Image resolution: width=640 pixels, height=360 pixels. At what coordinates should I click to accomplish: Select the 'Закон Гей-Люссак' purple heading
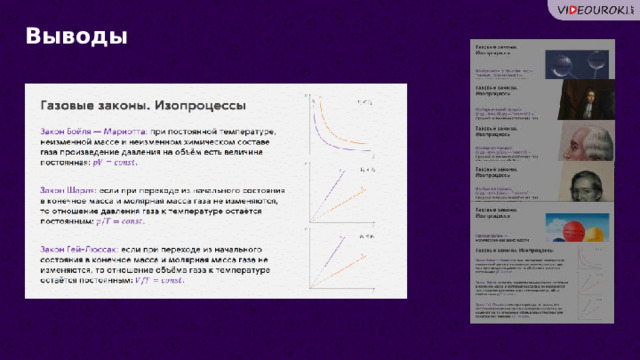pos(79,249)
